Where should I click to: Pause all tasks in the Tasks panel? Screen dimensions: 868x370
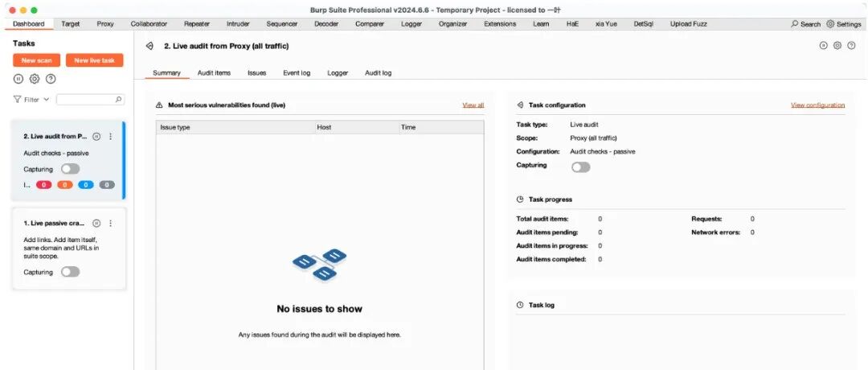pyautogui.click(x=18, y=79)
